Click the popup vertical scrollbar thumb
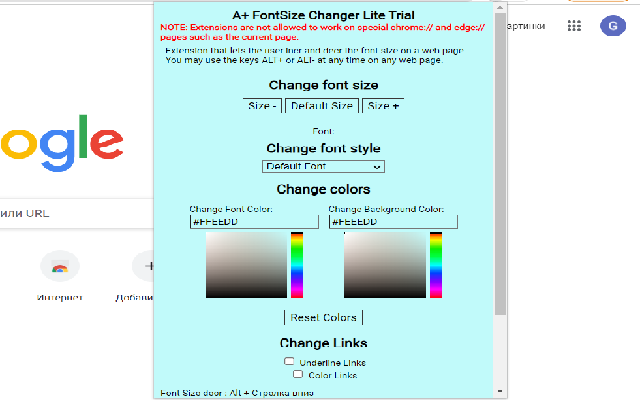 click(x=500, y=164)
